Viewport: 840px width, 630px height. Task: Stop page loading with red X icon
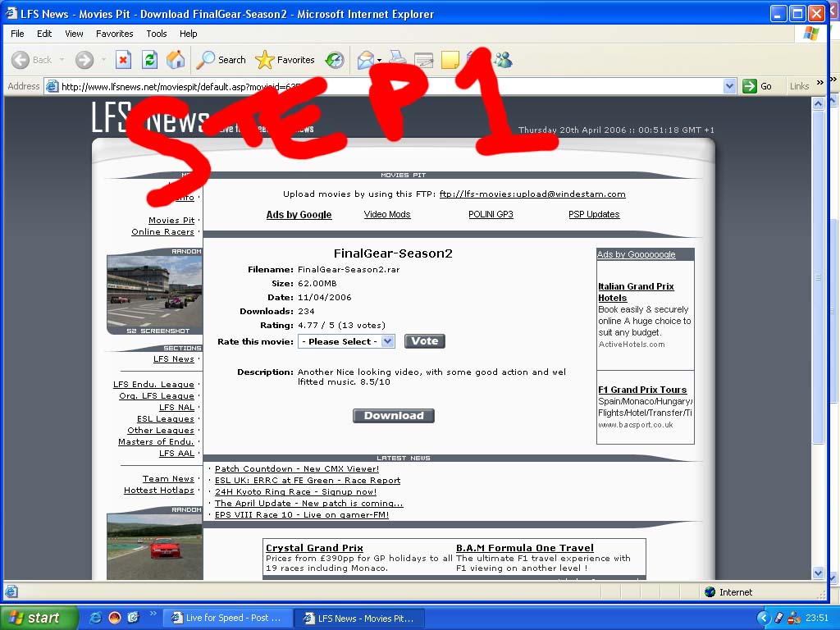[123, 60]
